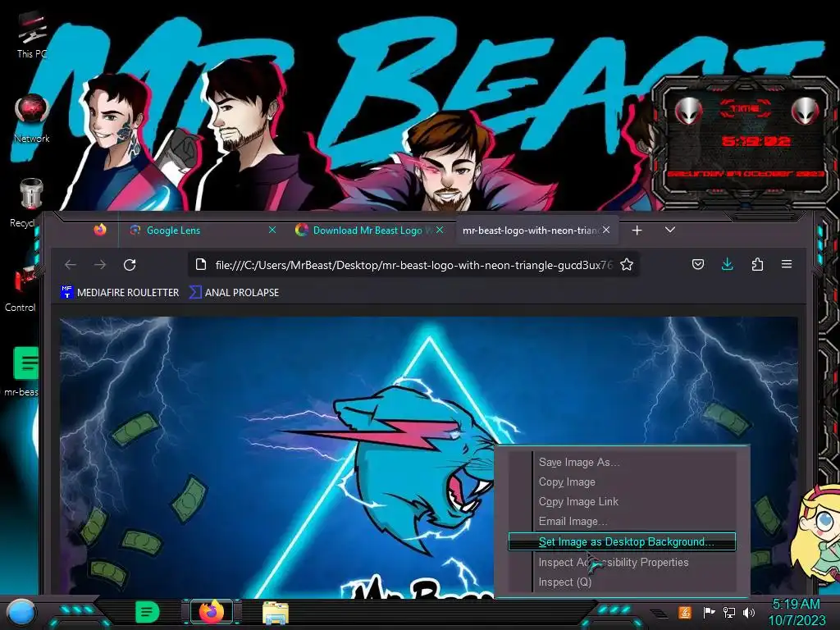840x630 pixels.
Task: Click the page file icon in address bar
Action: 201,265
